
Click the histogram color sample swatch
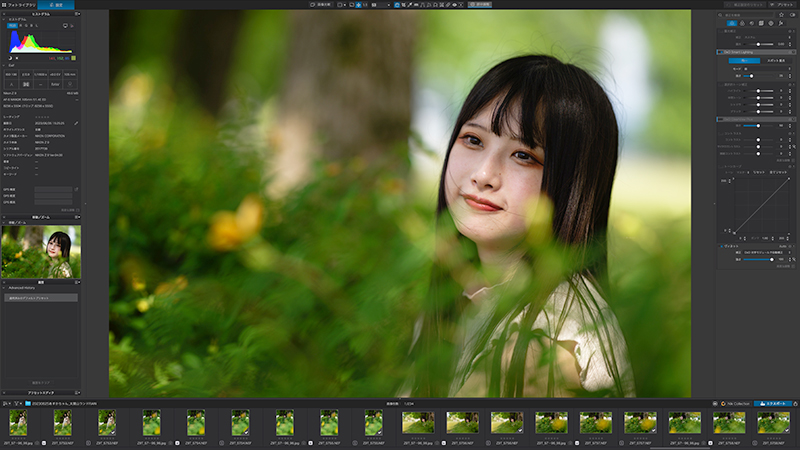73,58
